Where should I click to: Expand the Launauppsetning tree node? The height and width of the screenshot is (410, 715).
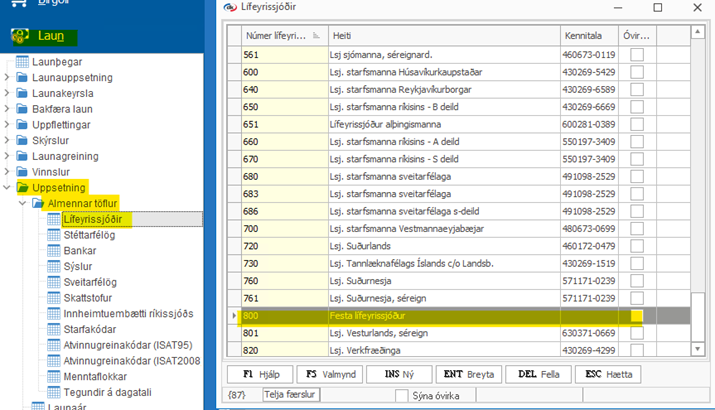tap(8, 78)
